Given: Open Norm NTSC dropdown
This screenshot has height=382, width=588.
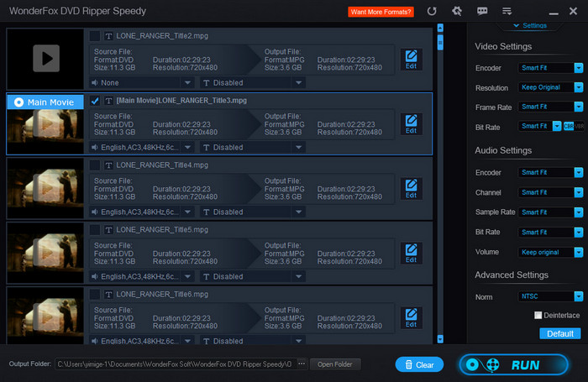Looking at the screenshot, I should coord(550,296).
